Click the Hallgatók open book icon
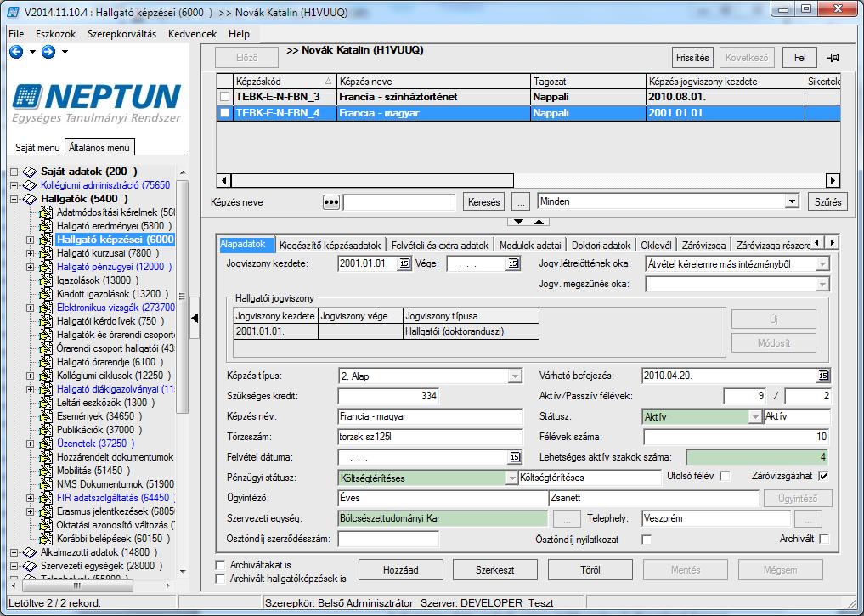The height and width of the screenshot is (616, 864). tap(30, 199)
